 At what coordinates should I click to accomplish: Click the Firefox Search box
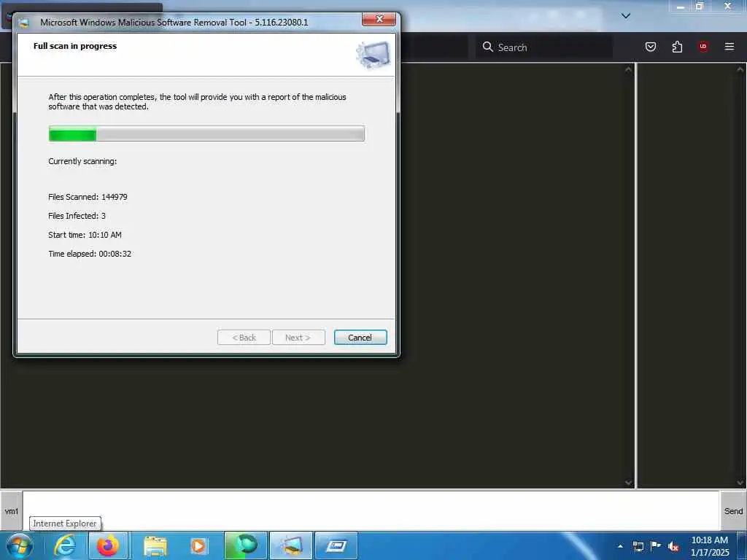(x=544, y=47)
